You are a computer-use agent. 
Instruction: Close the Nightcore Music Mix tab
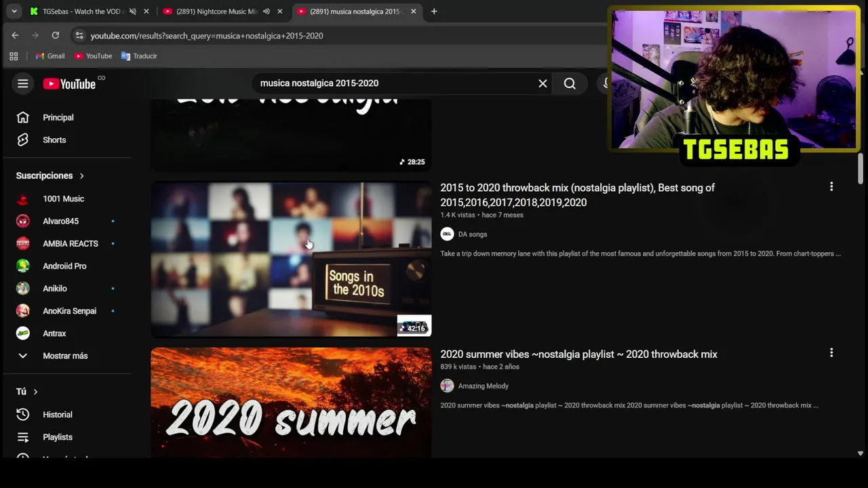click(x=279, y=12)
